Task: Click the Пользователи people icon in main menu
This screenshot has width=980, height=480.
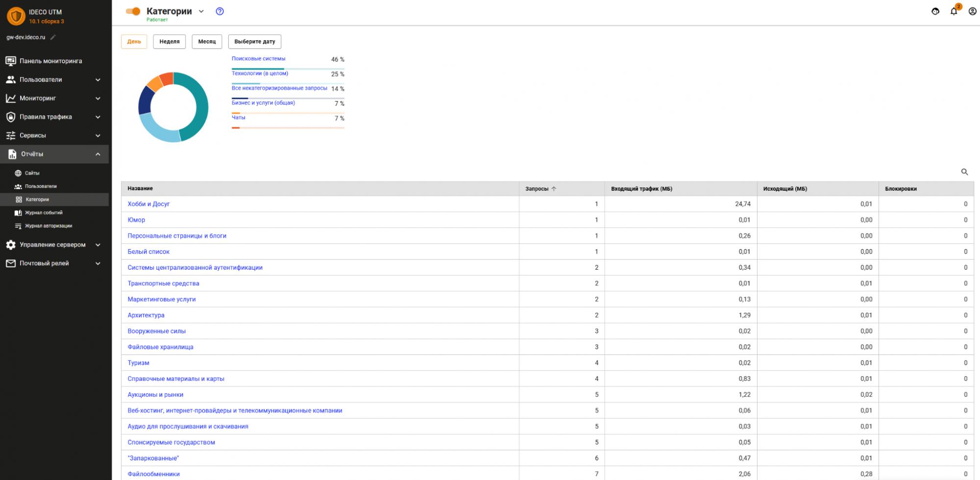Action: pyautogui.click(x=10, y=79)
